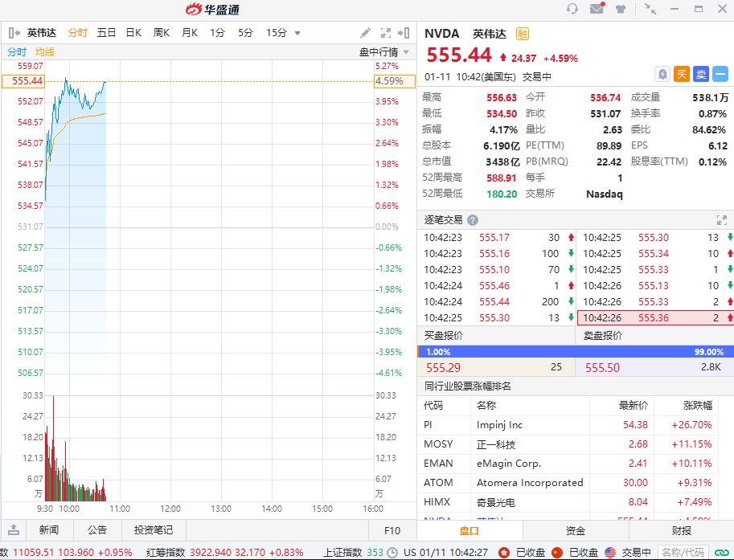Remove NVDA from watchlist minus button
734x560 pixels.
pyautogui.click(x=720, y=75)
